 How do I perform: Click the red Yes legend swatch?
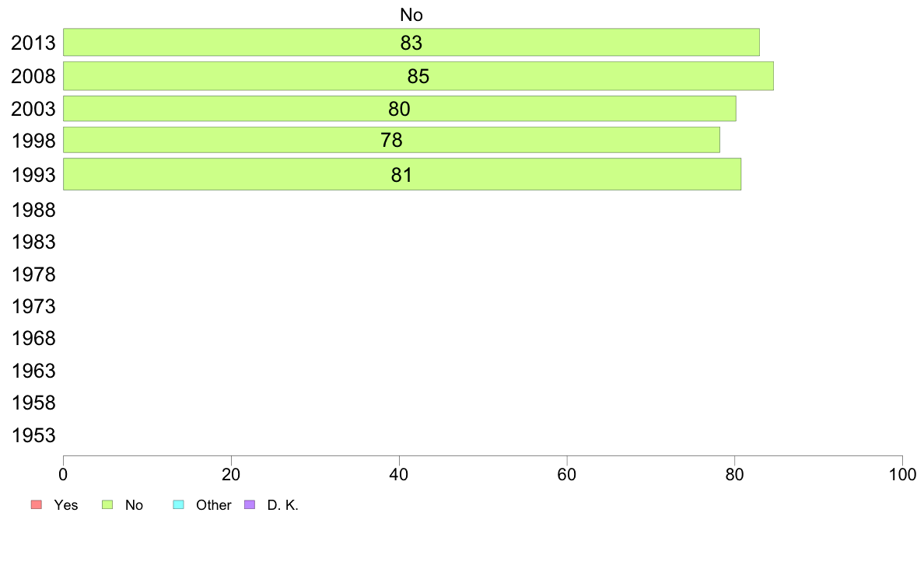(x=37, y=505)
